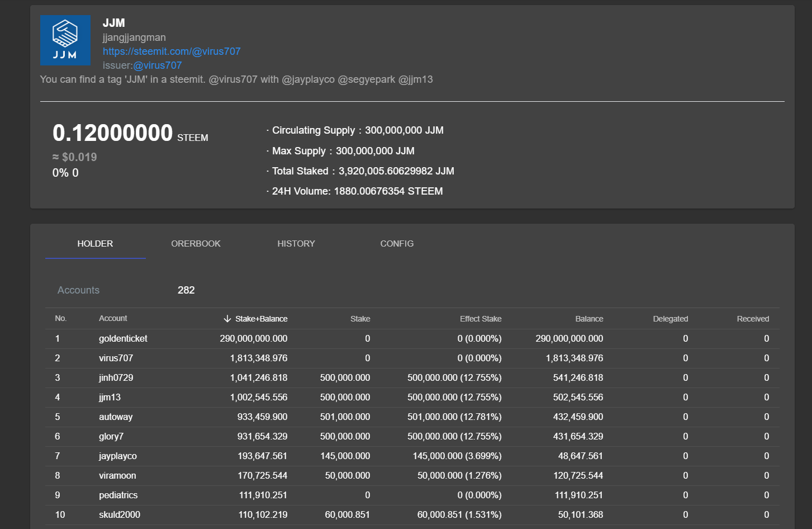The image size is (812, 529).
Task: Click balance value 431,654.329
Action: coord(578,437)
